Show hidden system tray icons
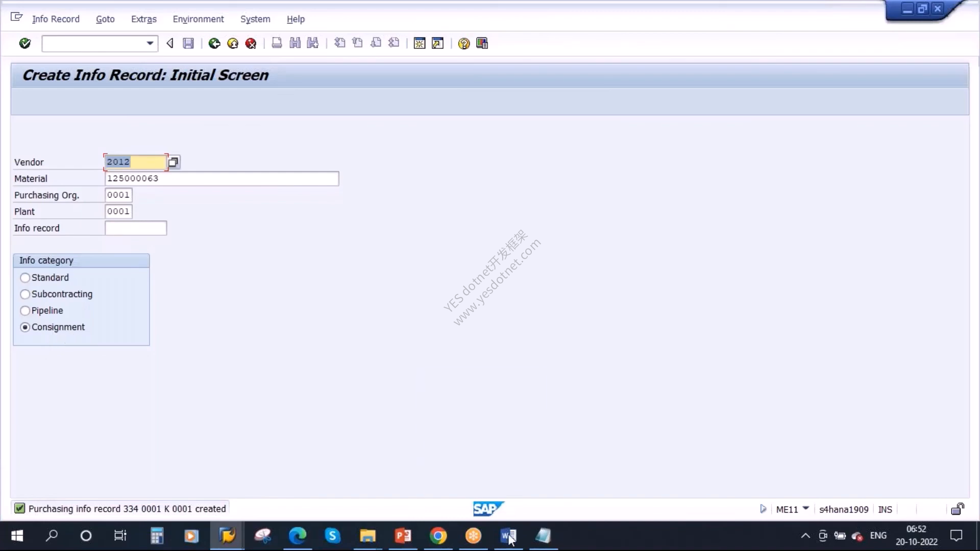This screenshot has width=980, height=551. [x=805, y=536]
